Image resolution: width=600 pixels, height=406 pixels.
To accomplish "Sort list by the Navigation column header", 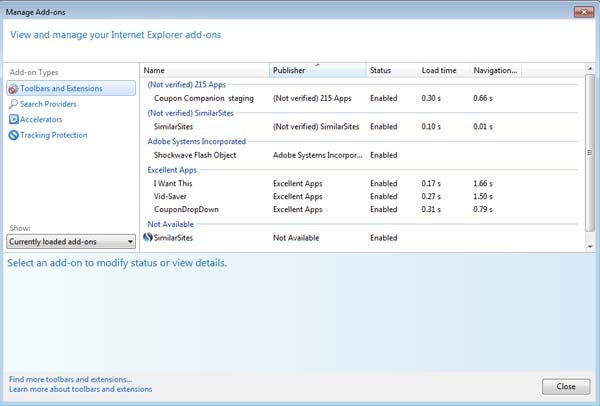I will pos(496,70).
